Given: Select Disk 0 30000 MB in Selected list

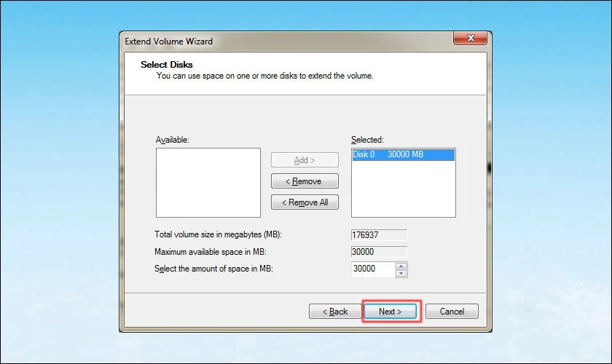Looking at the screenshot, I should click(402, 155).
